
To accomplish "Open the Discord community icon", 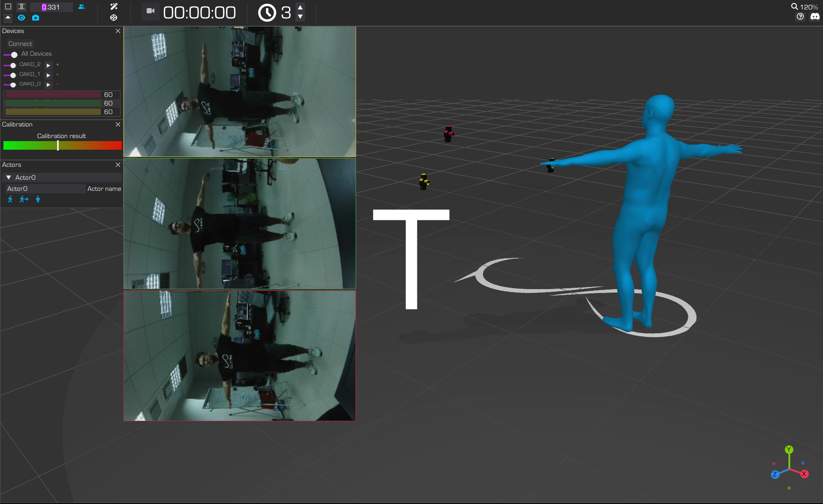I will 815,16.
